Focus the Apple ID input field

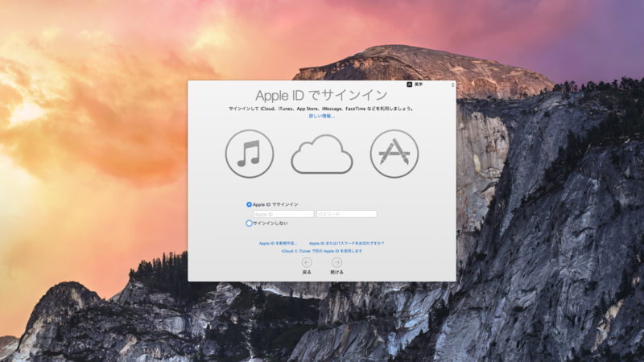pyautogui.click(x=283, y=214)
